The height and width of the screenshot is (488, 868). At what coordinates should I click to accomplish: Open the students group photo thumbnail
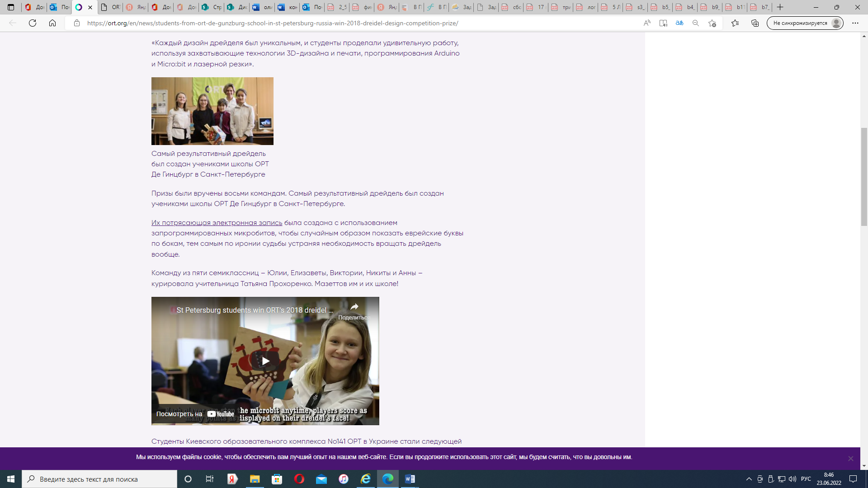coord(212,111)
